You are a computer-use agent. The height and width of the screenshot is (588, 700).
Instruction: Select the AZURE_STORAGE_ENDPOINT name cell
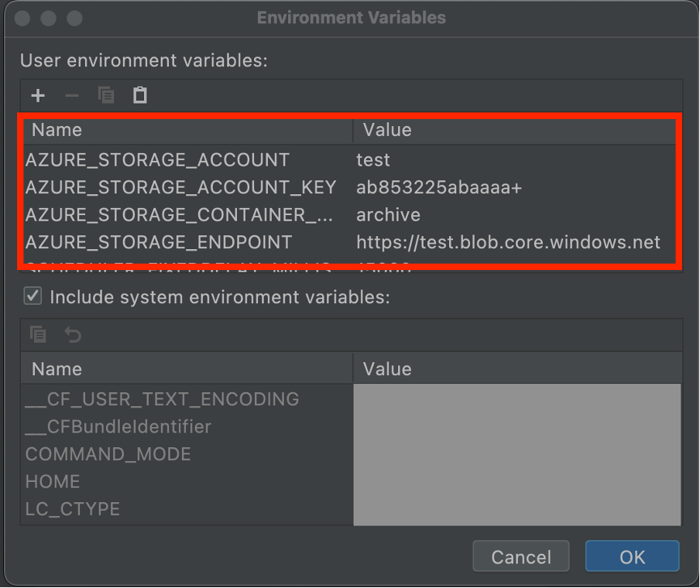coord(187,242)
